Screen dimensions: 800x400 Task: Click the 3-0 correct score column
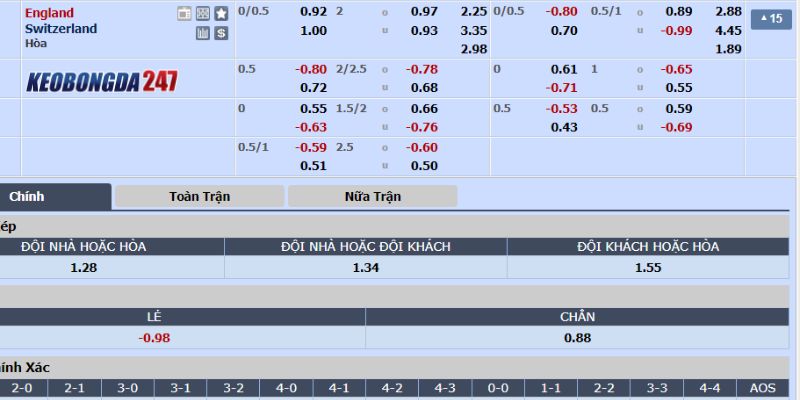[x=128, y=388]
